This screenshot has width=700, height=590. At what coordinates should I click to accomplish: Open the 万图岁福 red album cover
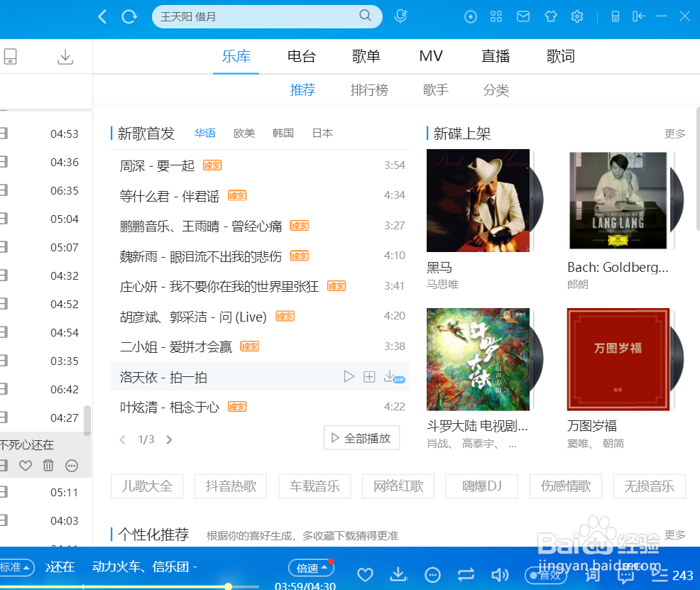(x=618, y=359)
